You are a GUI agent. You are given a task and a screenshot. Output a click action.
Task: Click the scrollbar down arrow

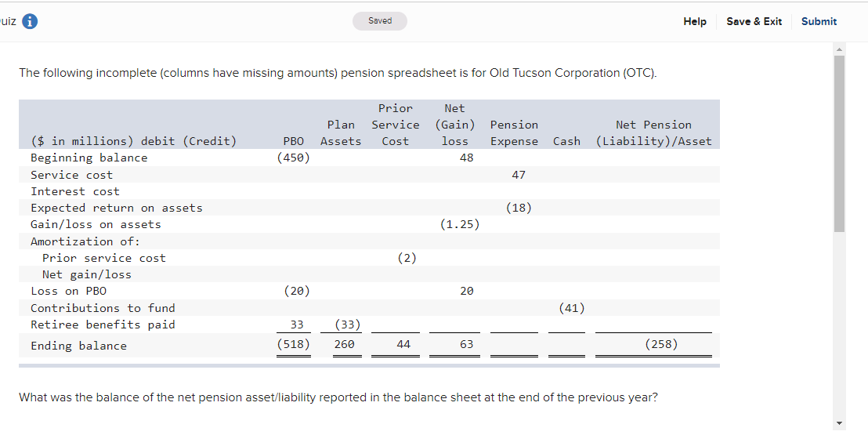pos(839,424)
